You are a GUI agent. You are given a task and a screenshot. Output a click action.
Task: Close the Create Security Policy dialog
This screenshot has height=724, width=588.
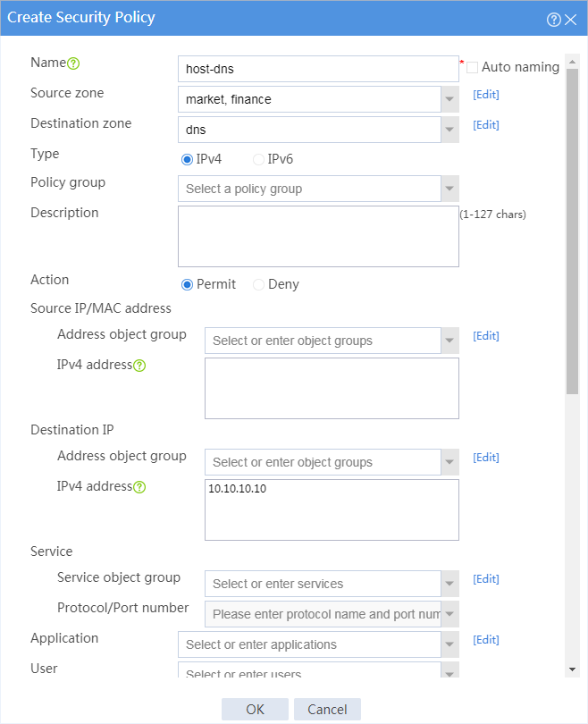click(570, 20)
